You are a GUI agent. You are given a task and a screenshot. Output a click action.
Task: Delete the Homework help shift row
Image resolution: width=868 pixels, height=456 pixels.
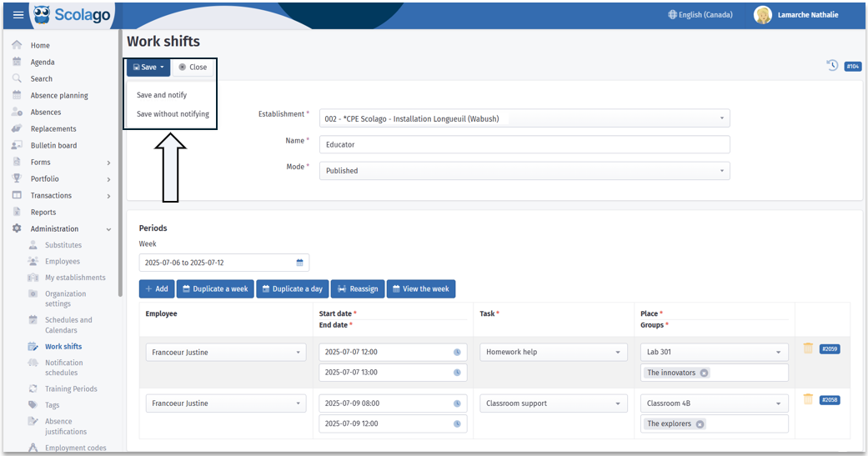(808, 348)
